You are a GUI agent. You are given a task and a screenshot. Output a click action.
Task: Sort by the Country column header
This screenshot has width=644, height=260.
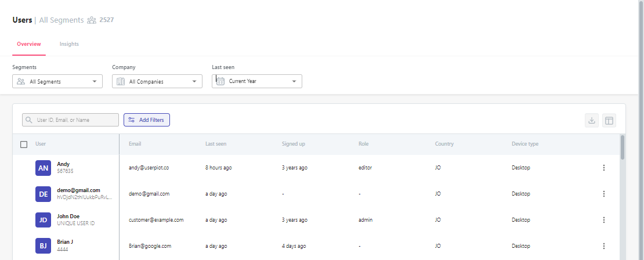pos(444,144)
